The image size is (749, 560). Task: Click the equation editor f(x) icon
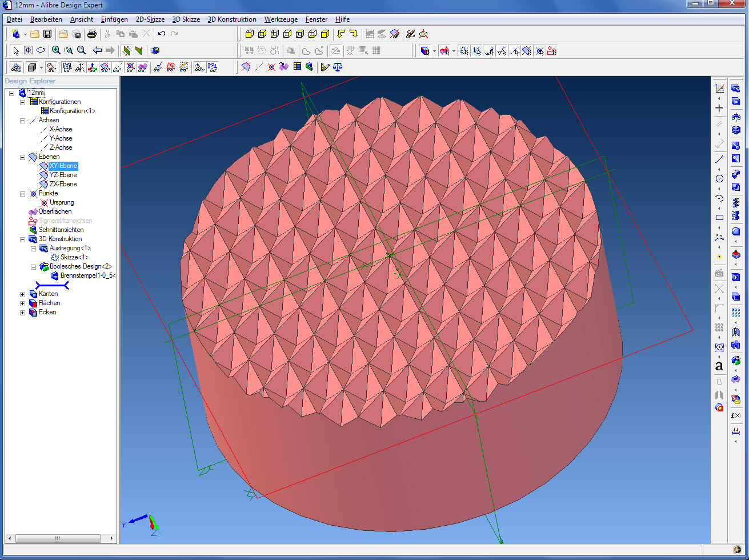click(x=736, y=415)
